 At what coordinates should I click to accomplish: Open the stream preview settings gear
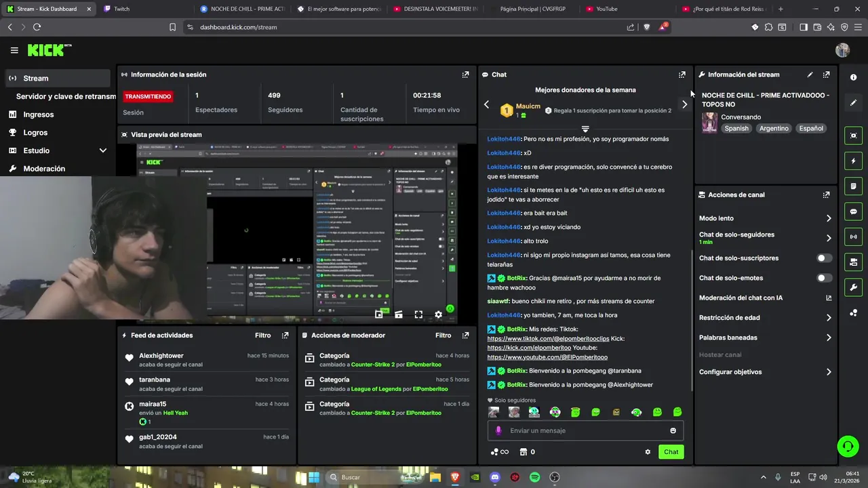click(x=438, y=314)
